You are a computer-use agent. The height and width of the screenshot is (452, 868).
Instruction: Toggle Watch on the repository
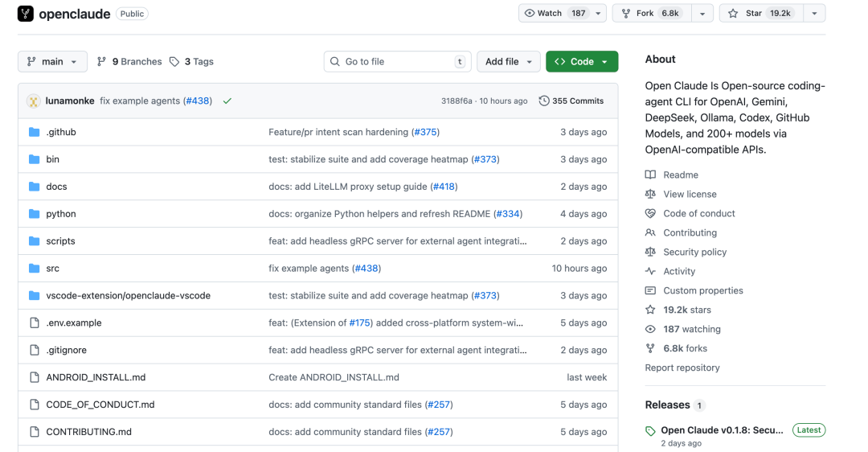(x=555, y=14)
